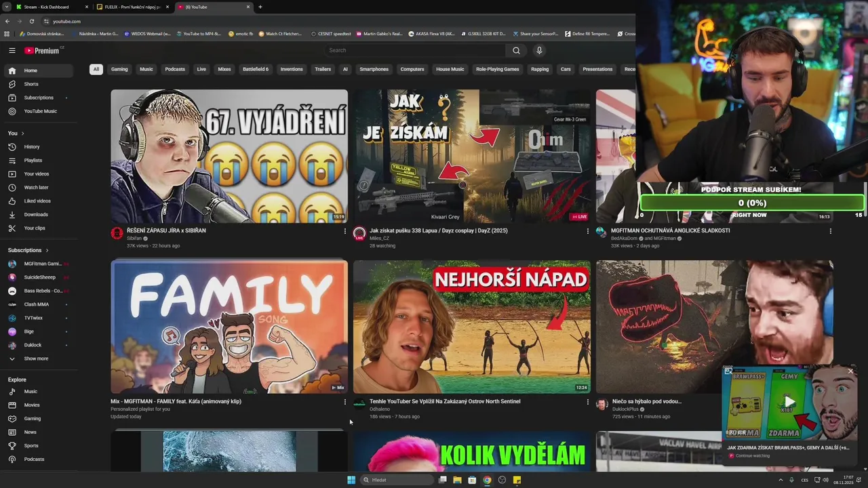868x488 pixels.
Task: Open the CESNET speedtest bookmark
Action: pyautogui.click(x=331, y=33)
